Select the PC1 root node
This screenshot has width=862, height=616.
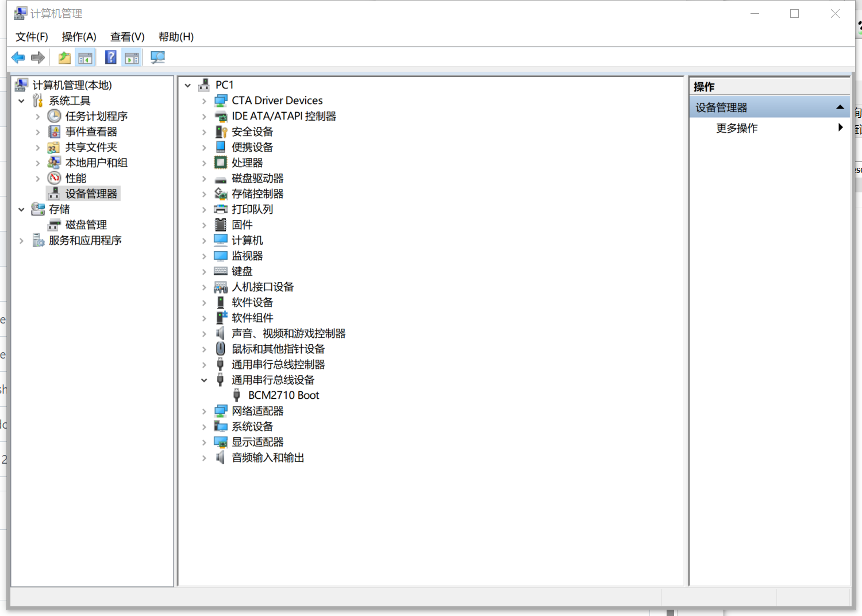[224, 85]
